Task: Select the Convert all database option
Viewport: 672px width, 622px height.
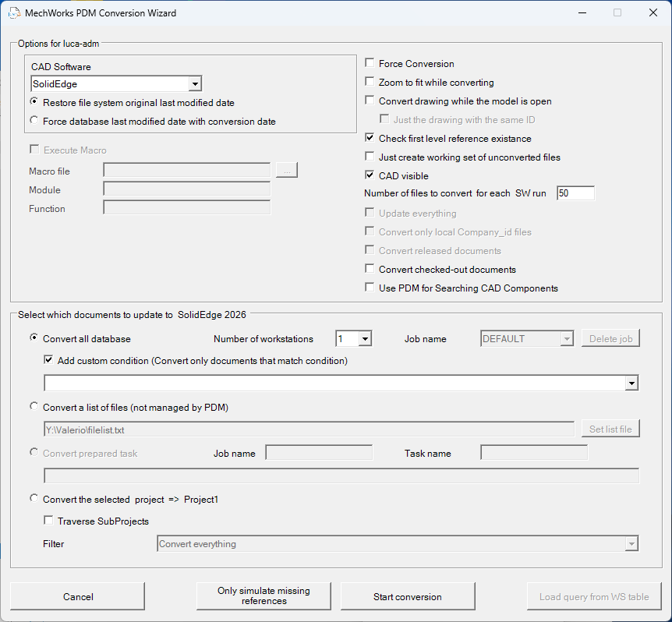Action: 34,338
